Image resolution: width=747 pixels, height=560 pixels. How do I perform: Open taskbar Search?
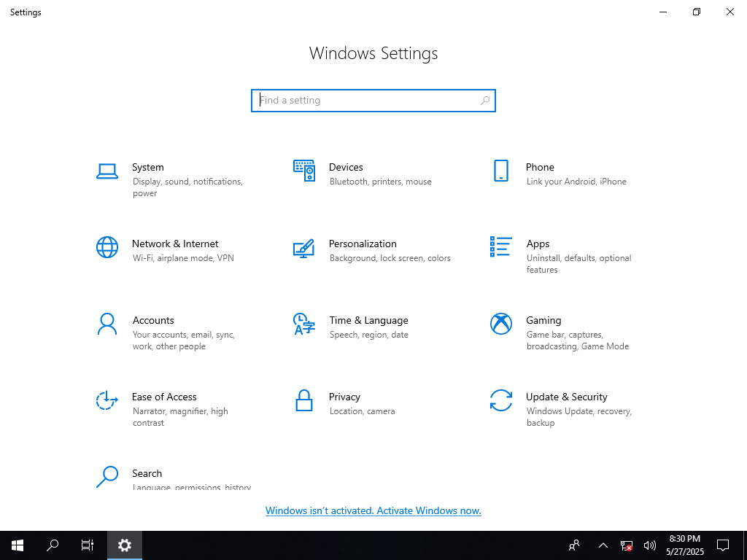(53, 545)
